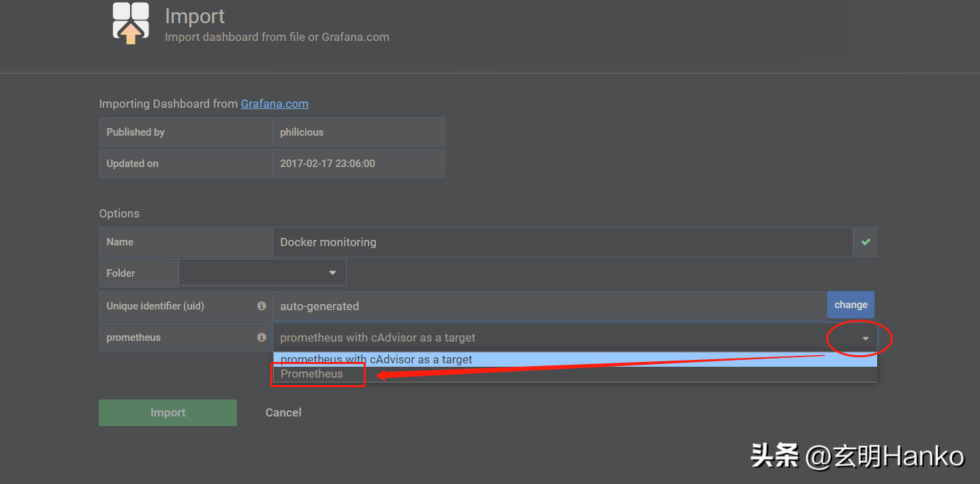980x484 pixels.
Task: Select 'prometheus with cAdvisor as a target' option
Action: tap(575, 359)
